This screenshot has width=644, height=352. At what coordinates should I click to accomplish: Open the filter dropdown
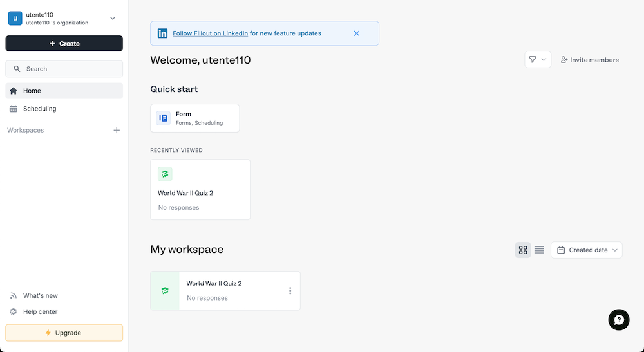coord(538,60)
